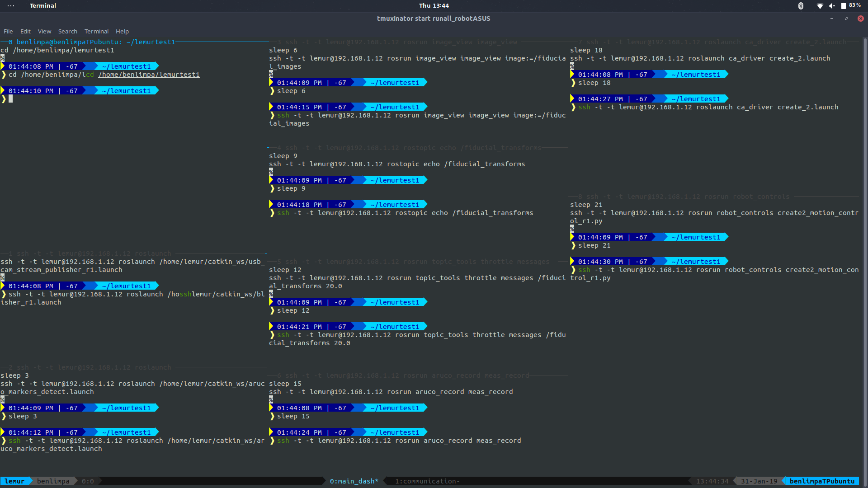Screen dimensions: 868x488
Task: Restore the terminal window size
Action: coord(846,19)
